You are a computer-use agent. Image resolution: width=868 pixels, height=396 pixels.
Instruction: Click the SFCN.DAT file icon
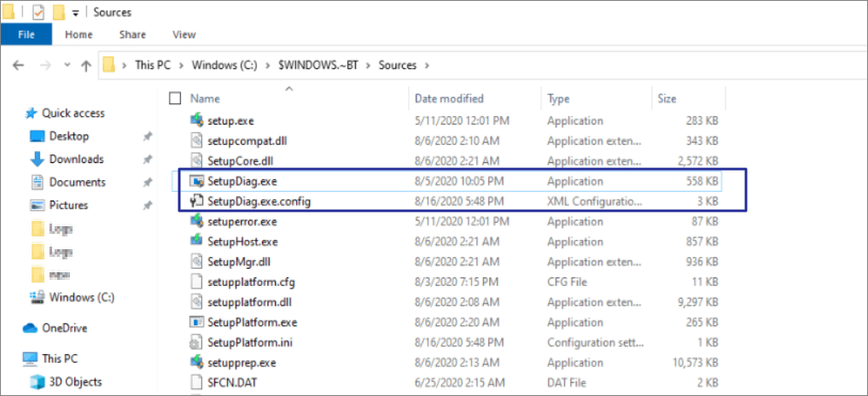pos(197,382)
